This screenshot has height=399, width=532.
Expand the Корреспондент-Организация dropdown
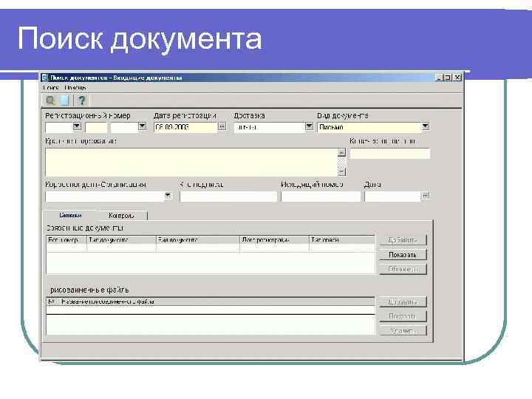pos(168,196)
